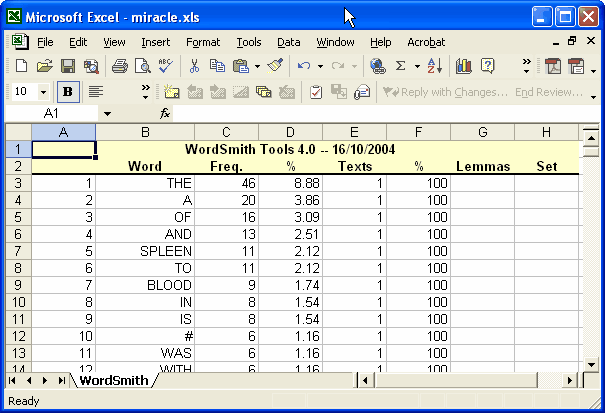The width and height of the screenshot is (605, 413).
Task: Convert to PDF and email icon
Action: tap(576, 66)
